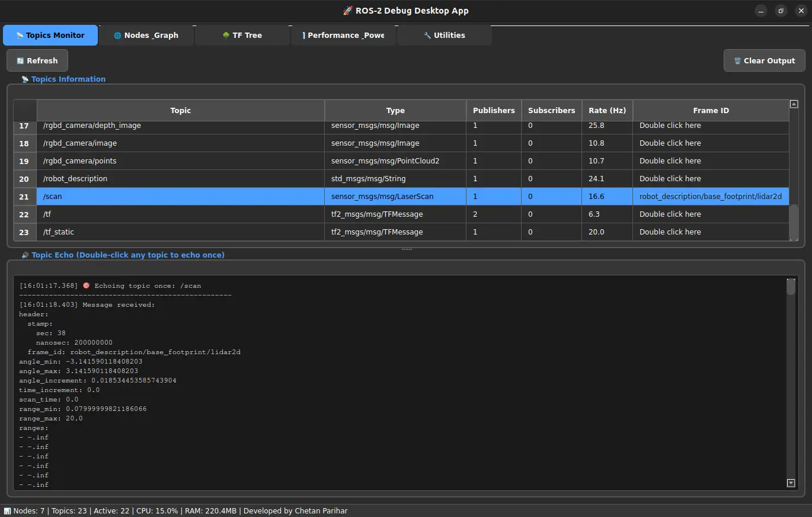Screen dimensions: 812x517
Task: Click the rocket icon in title bar
Action: 348,11
